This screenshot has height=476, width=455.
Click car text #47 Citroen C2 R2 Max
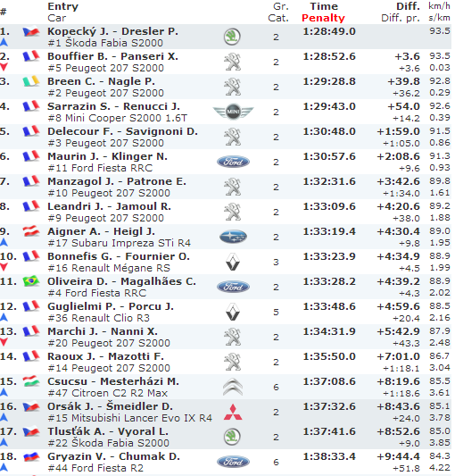click(x=108, y=393)
